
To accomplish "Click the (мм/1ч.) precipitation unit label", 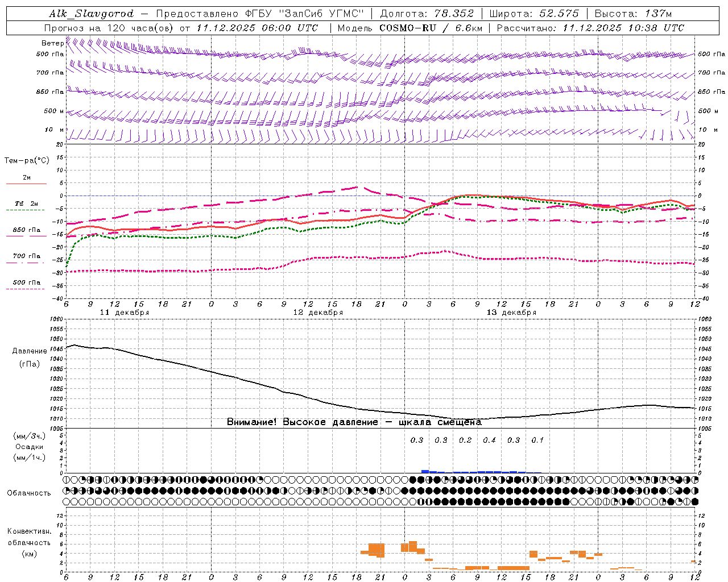I will (30, 458).
